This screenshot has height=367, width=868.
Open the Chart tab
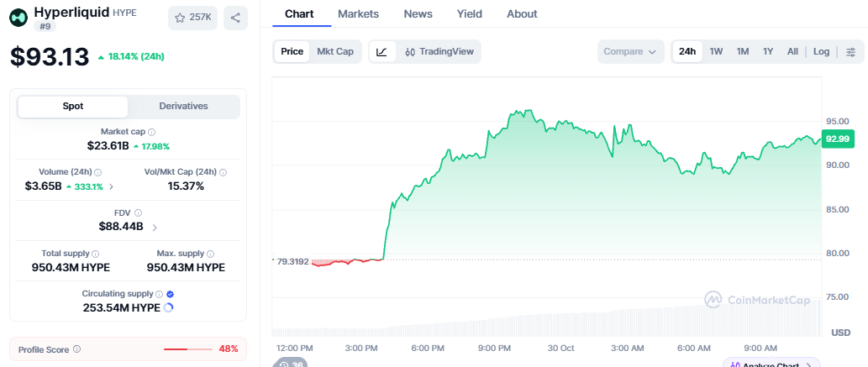click(299, 13)
